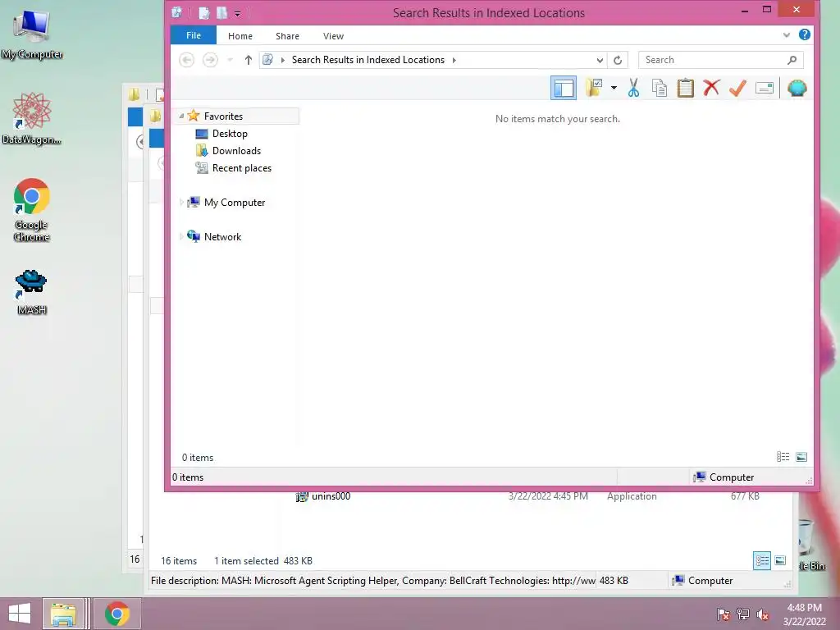This screenshot has height=630, width=840.
Task: Switch front window to details view
Action: (783, 457)
